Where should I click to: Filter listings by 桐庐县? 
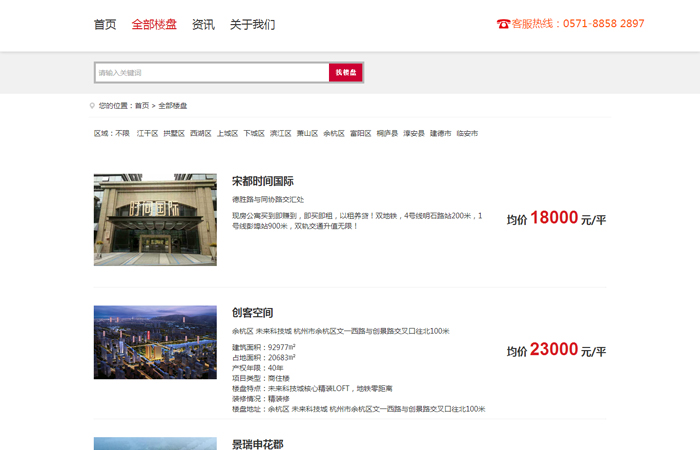(x=387, y=133)
